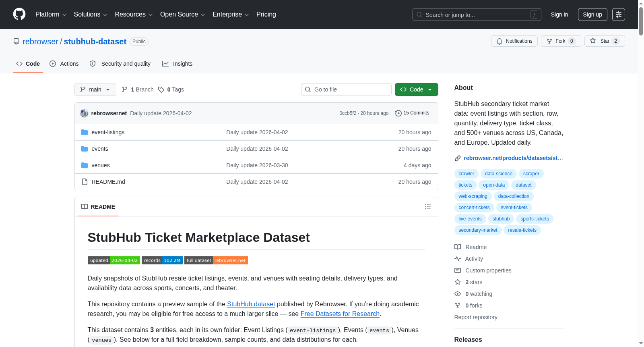The width and height of the screenshot is (644, 347).
Task: Click the full dataset rebrowser.net badge
Action: [x=216, y=260]
